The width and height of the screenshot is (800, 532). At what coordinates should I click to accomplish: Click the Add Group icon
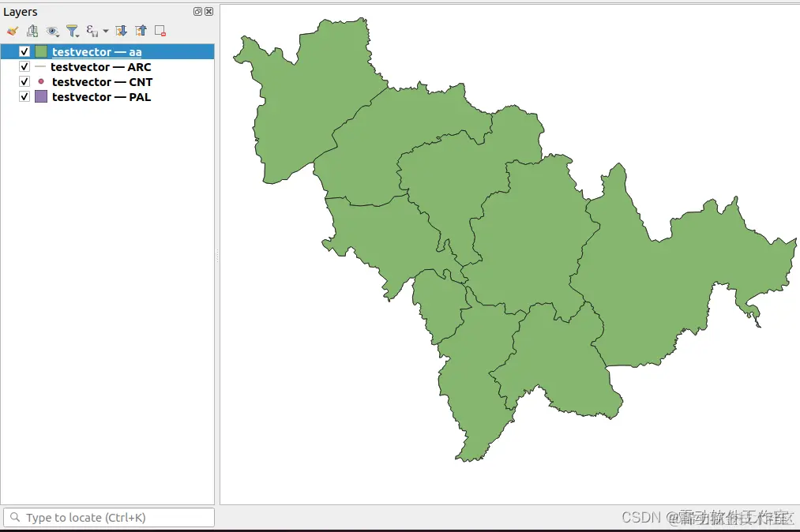[x=32, y=31]
